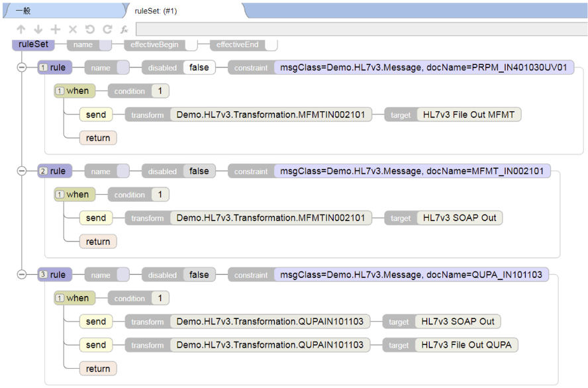The height and width of the screenshot is (388, 588).
Task: Click the effectiveBegin value box
Action: 191,44
